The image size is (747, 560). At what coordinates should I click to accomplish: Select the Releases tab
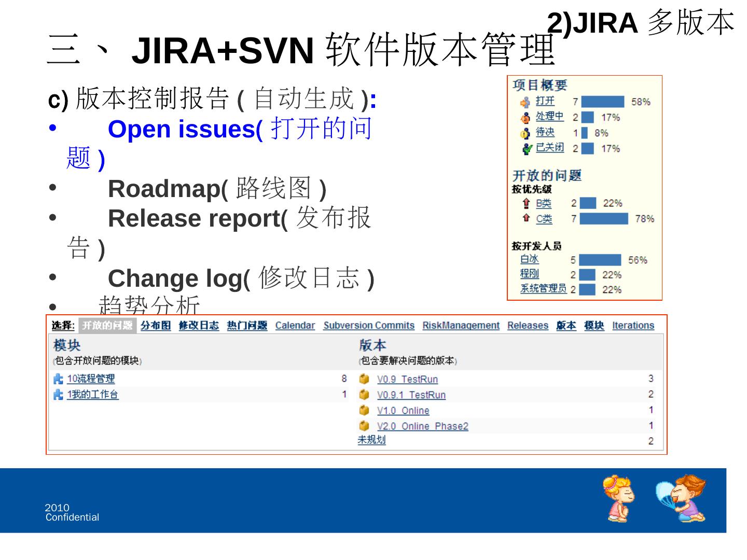point(528,325)
